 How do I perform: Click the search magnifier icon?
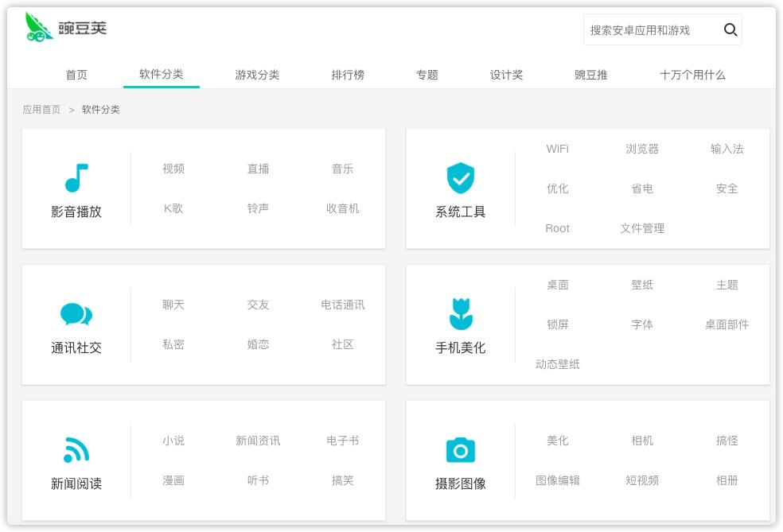[x=730, y=29]
